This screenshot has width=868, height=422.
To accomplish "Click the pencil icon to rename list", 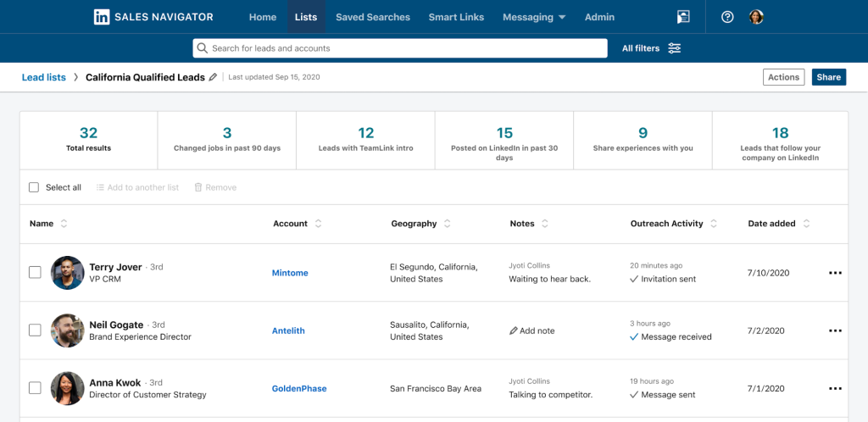I will point(213,77).
